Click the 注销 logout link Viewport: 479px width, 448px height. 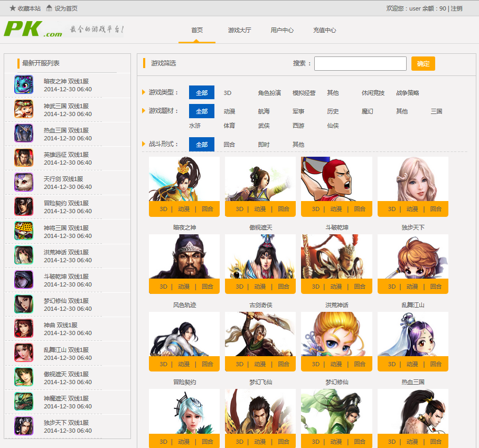[x=456, y=8]
